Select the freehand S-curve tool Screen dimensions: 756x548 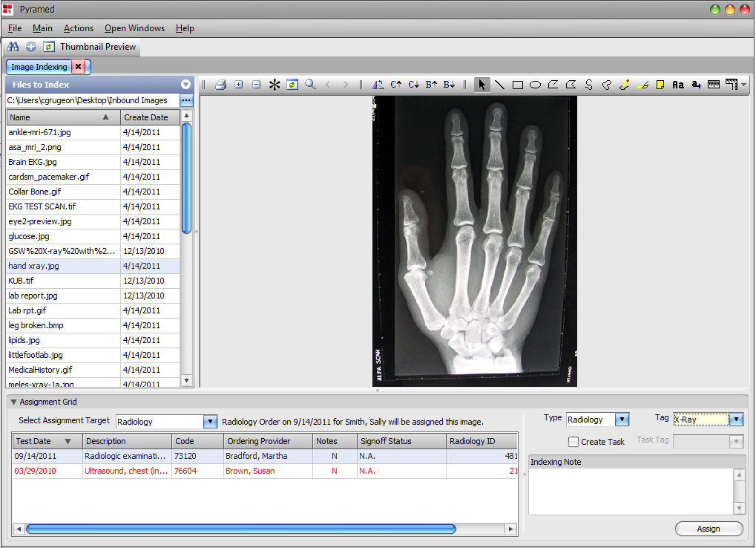click(x=588, y=85)
